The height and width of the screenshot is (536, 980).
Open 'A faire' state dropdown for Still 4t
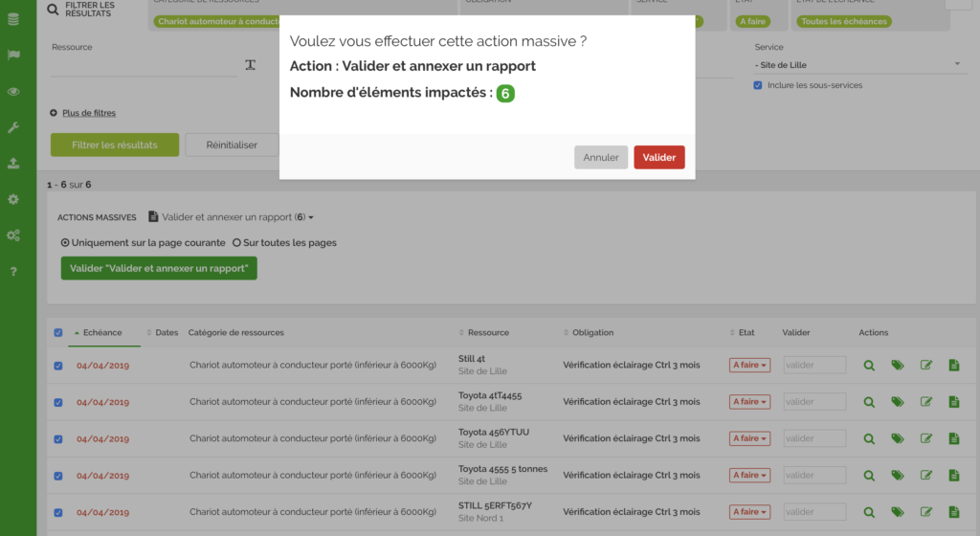pos(748,365)
